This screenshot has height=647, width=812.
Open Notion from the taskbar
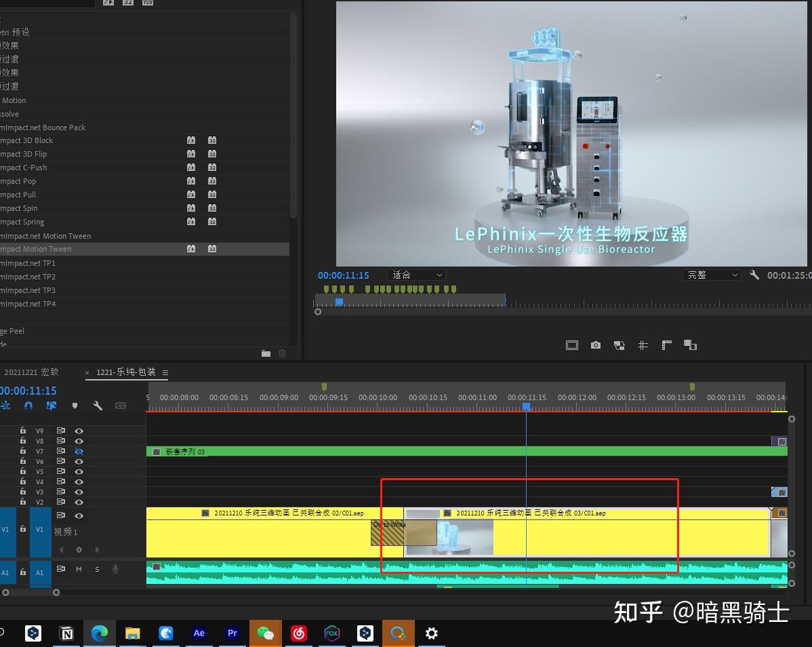pyautogui.click(x=67, y=633)
